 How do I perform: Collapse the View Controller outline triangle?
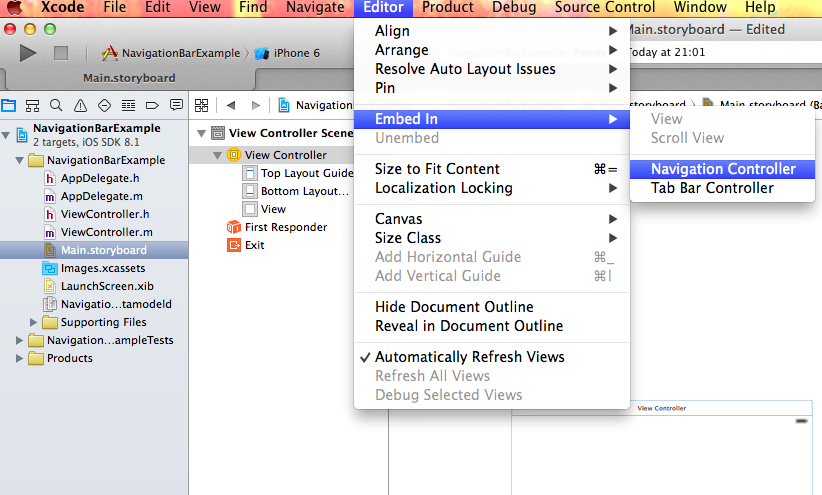[x=218, y=155]
